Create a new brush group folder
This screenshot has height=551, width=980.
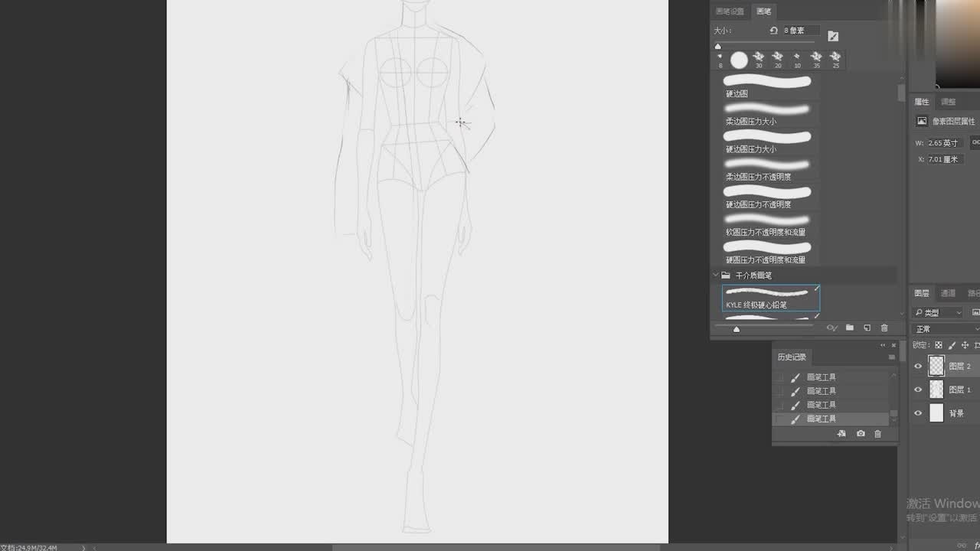tap(850, 328)
